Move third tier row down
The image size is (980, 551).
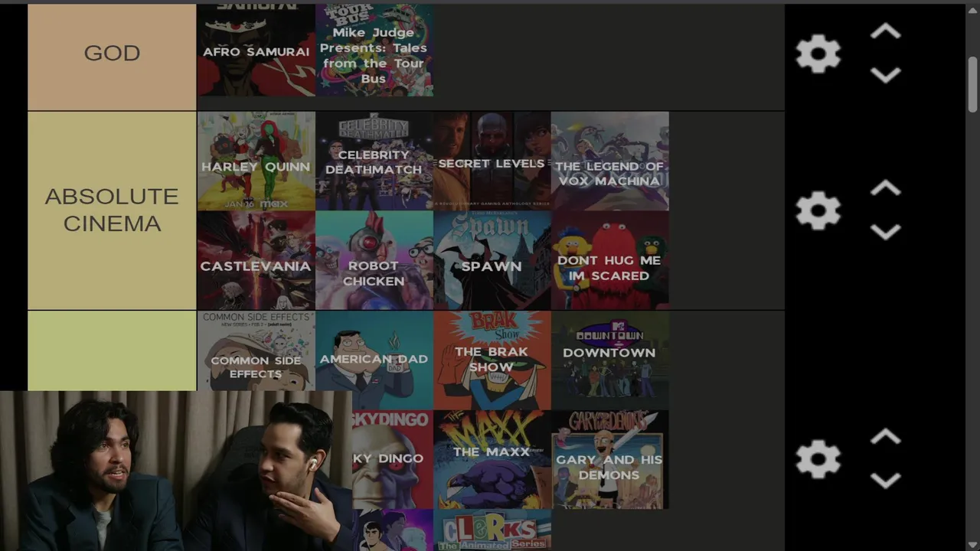[x=885, y=481]
